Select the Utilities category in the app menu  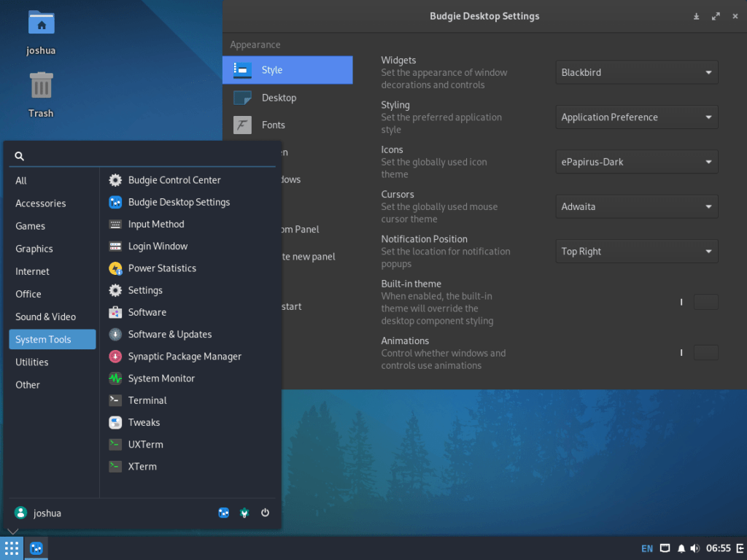pos(32,362)
